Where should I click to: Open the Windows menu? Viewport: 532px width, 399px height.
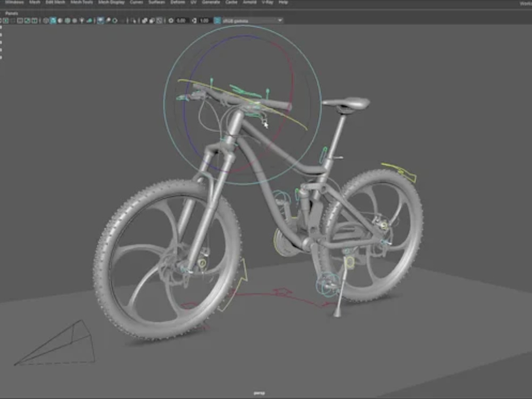pyautogui.click(x=14, y=2)
